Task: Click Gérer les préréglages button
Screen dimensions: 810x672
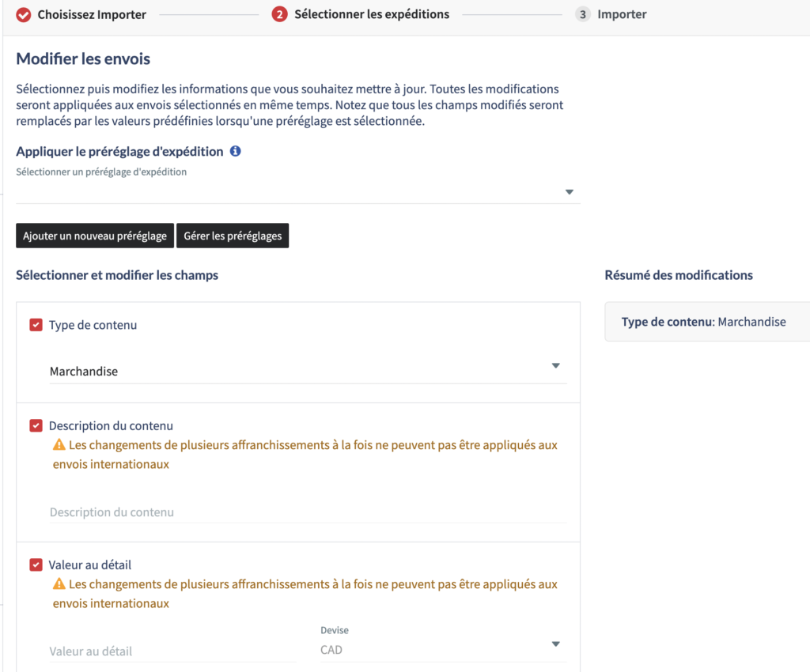Action: [x=233, y=236]
